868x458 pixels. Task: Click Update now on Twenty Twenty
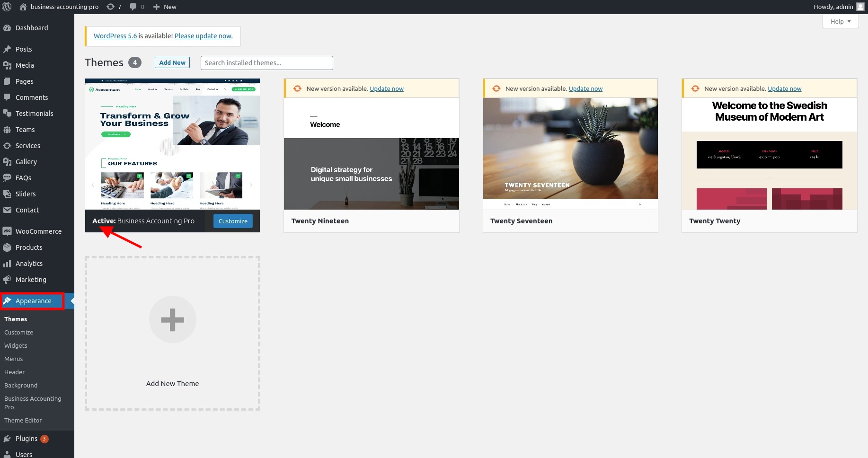[x=785, y=88]
